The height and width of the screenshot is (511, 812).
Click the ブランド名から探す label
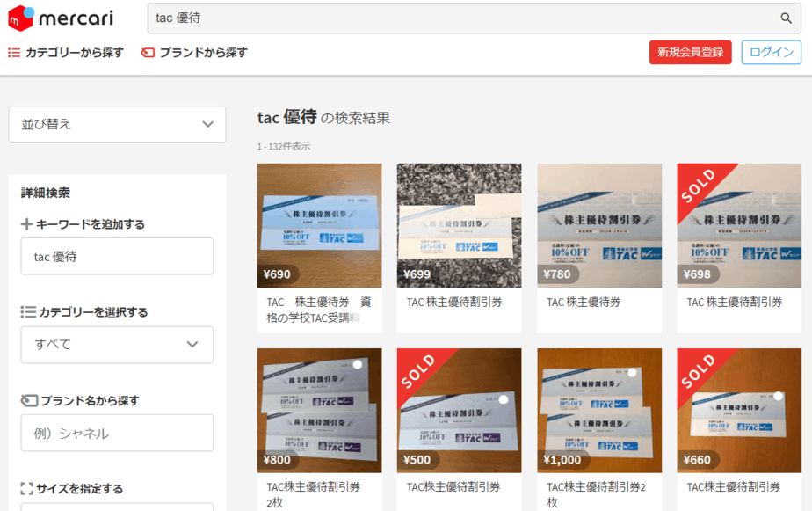[91, 400]
